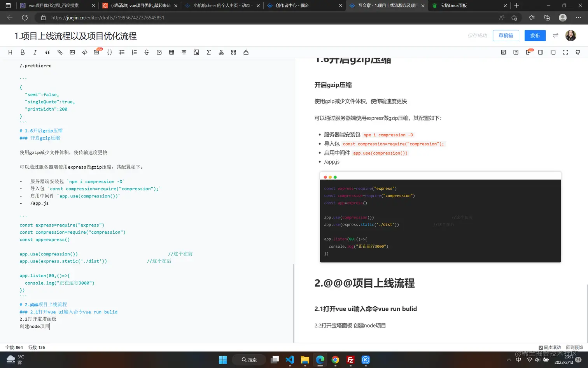Switch to the 小航航cheer 个人主页 tab
The image size is (588, 368).
[222, 5]
